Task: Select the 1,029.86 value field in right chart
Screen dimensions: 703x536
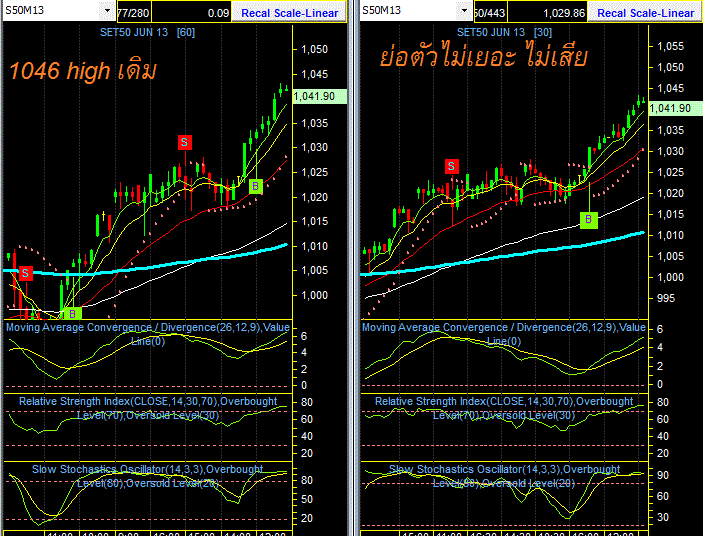Action: click(x=547, y=13)
